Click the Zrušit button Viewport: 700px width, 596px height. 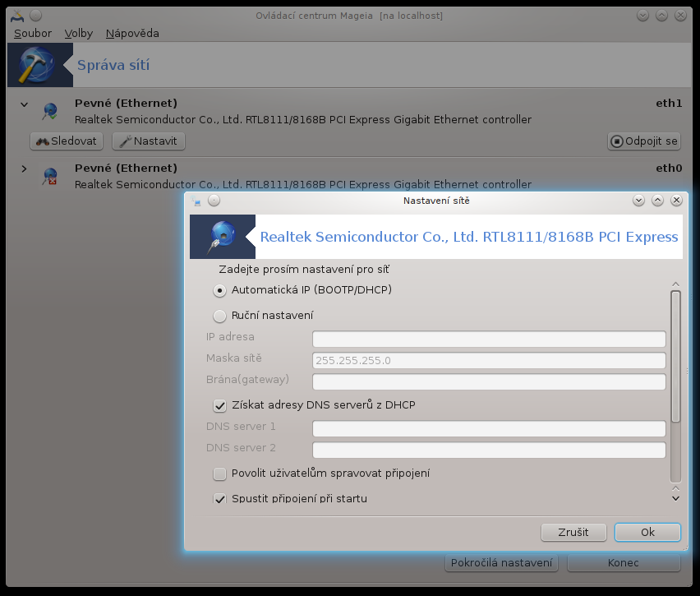pyautogui.click(x=573, y=532)
